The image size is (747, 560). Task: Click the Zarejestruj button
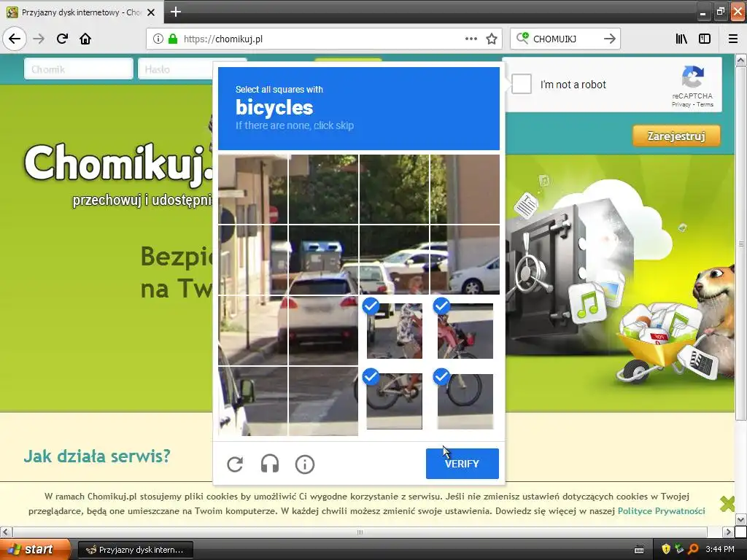coord(676,136)
